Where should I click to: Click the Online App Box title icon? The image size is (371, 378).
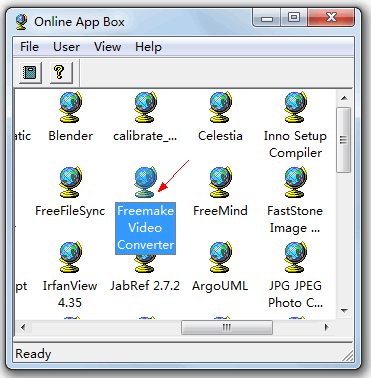tap(22, 22)
